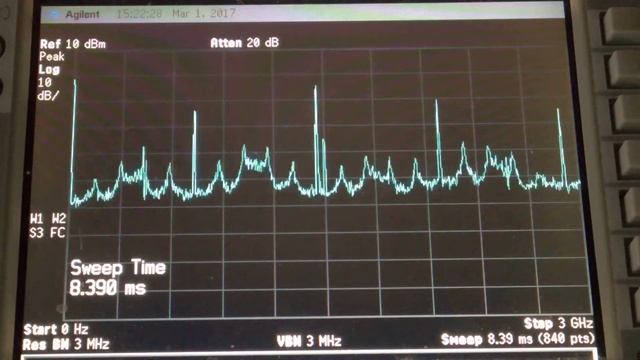Click the W1 W2 trace status annotation
The height and width of the screenshot is (360, 640).
[x=48, y=219]
